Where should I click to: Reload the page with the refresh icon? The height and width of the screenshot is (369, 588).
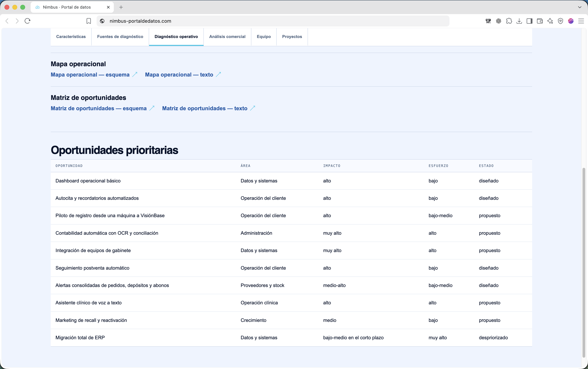(27, 21)
